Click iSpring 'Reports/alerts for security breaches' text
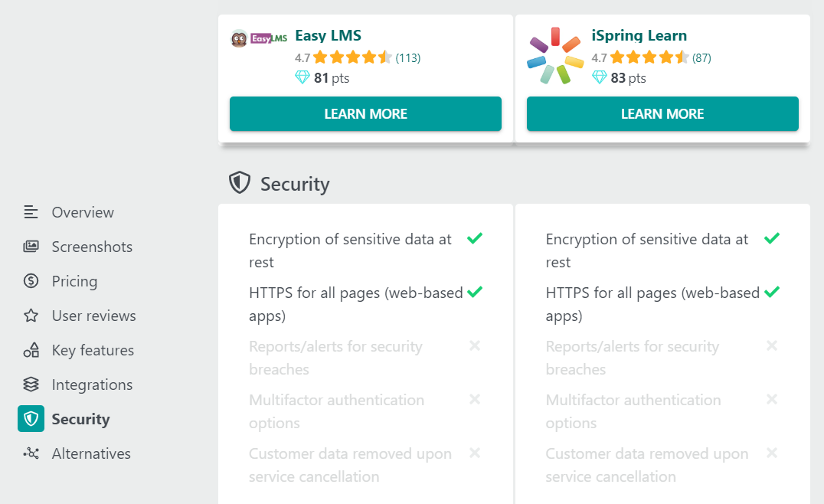This screenshot has height=504, width=824. coord(633,358)
